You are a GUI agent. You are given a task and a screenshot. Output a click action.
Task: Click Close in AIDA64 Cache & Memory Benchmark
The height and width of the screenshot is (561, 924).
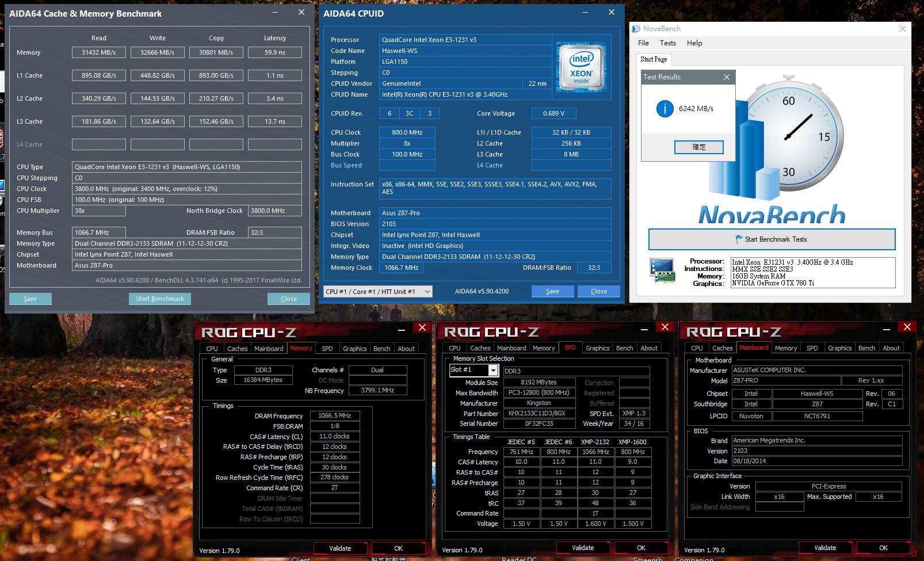click(288, 299)
